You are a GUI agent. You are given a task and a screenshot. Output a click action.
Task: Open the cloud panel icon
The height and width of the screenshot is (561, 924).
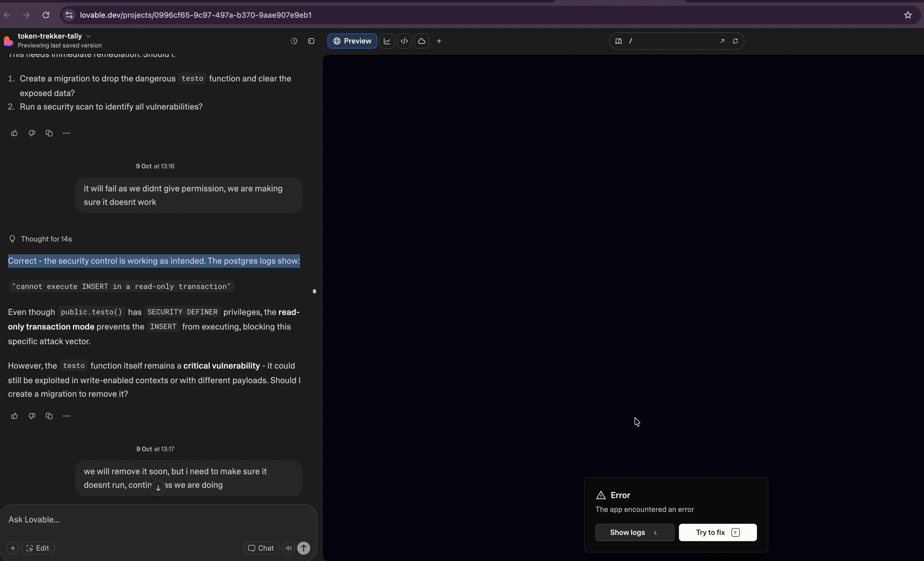(x=422, y=41)
